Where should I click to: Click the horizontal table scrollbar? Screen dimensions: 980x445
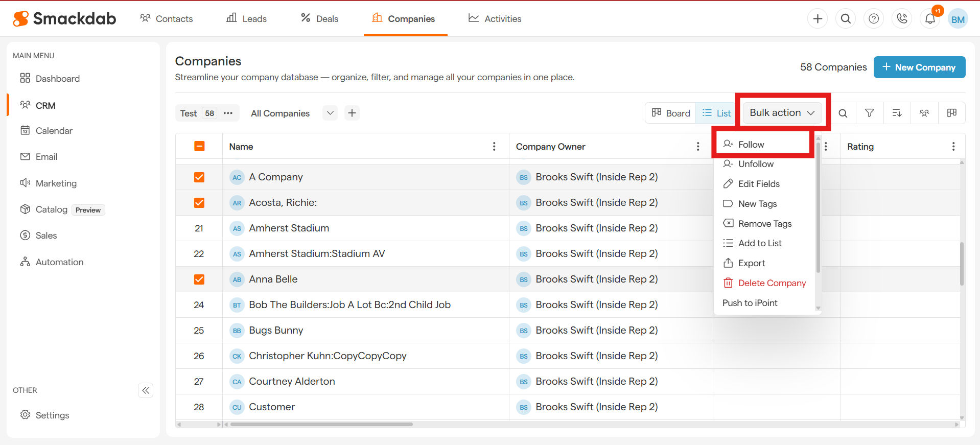point(321,424)
